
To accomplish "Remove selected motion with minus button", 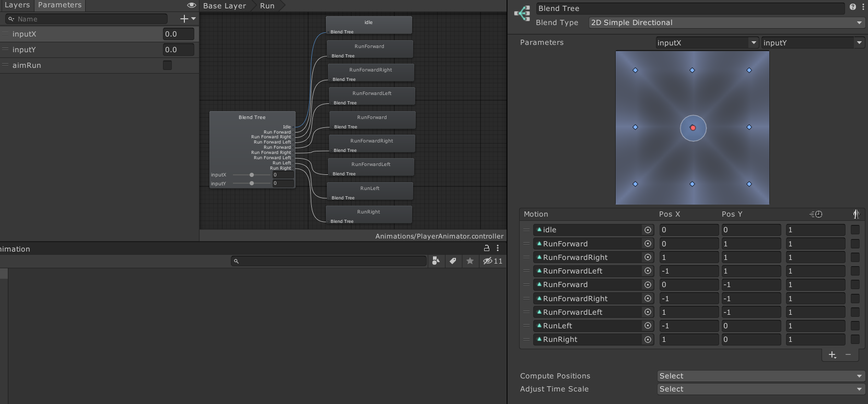I will click(x=848, y=355).
